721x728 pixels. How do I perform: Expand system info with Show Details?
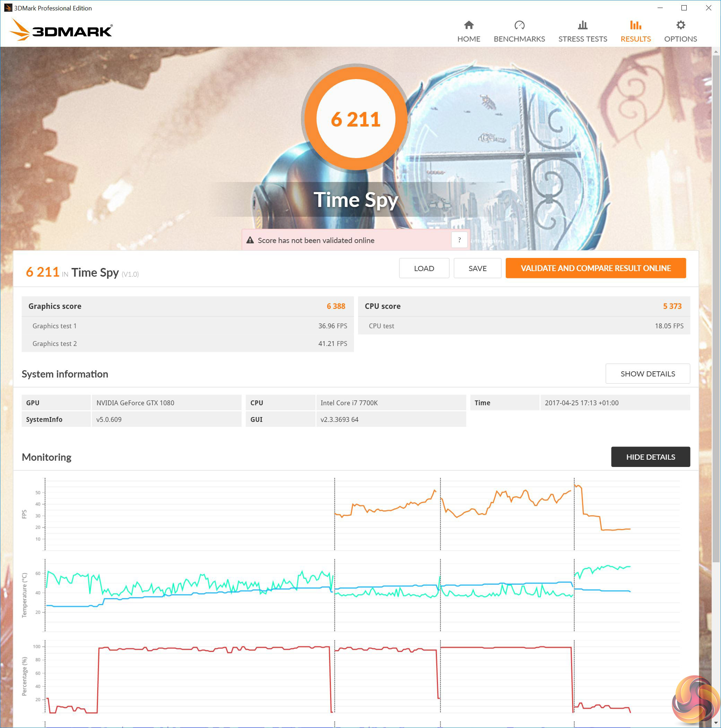pos(647,374)
